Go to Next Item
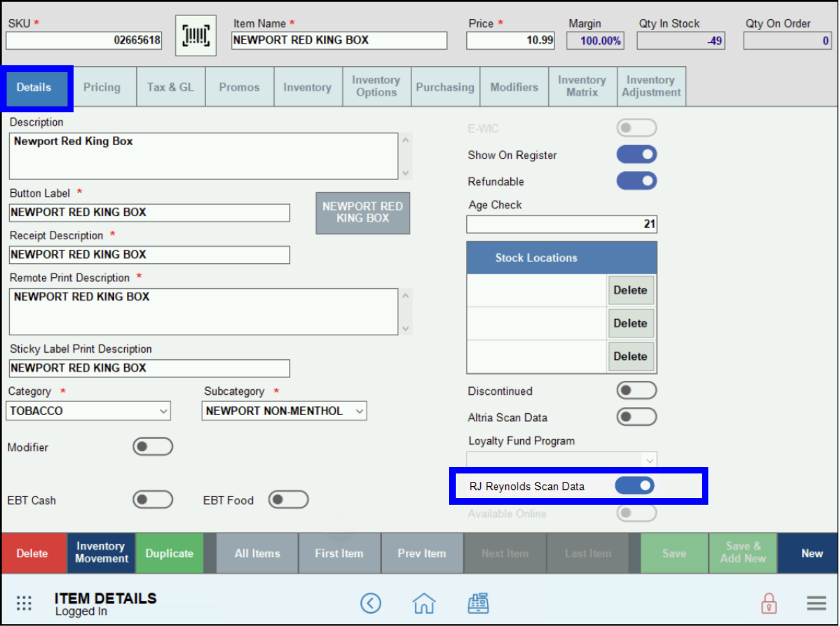 [505, 553]
